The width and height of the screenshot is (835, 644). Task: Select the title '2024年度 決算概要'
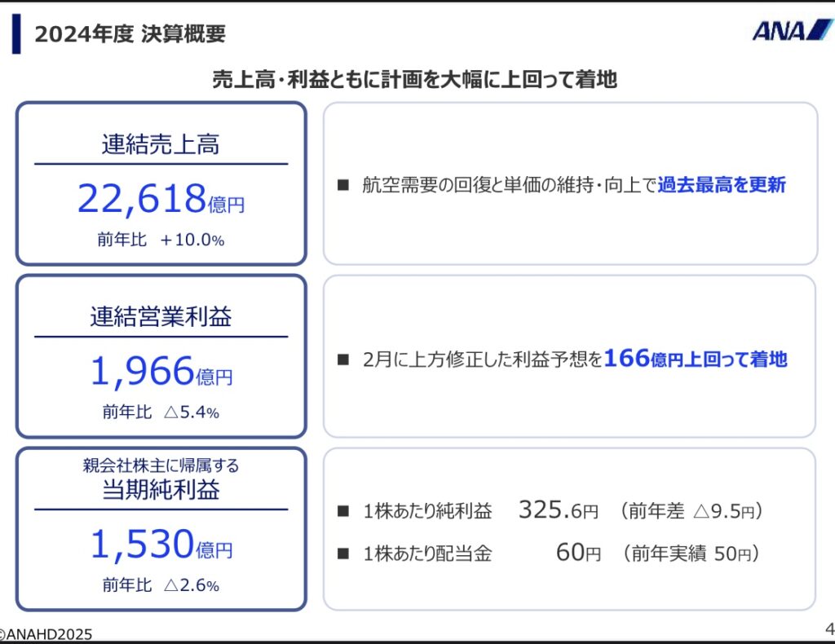pos(130,34)
